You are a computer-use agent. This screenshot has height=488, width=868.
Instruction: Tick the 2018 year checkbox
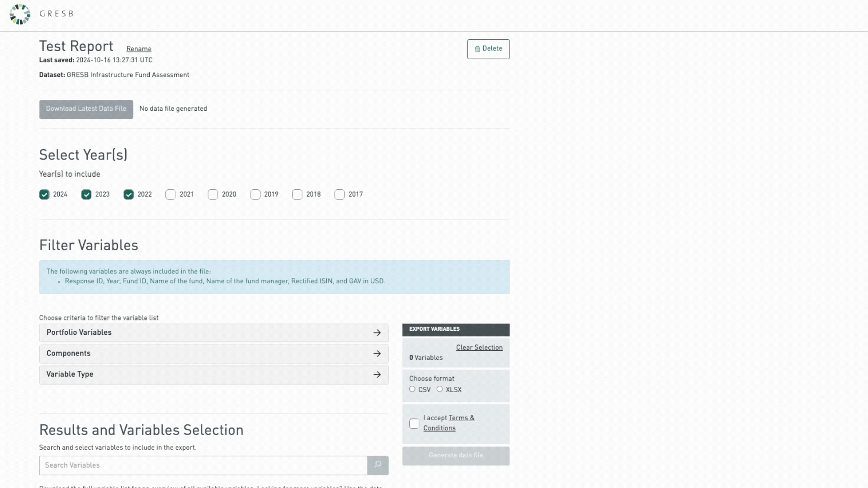coord(297,194)
